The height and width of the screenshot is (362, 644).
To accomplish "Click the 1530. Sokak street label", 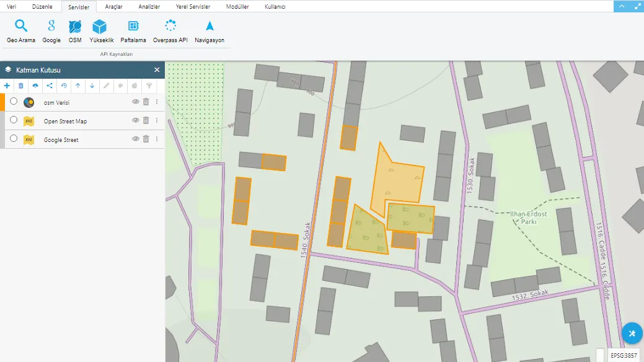I will click(x=470, y=175).
